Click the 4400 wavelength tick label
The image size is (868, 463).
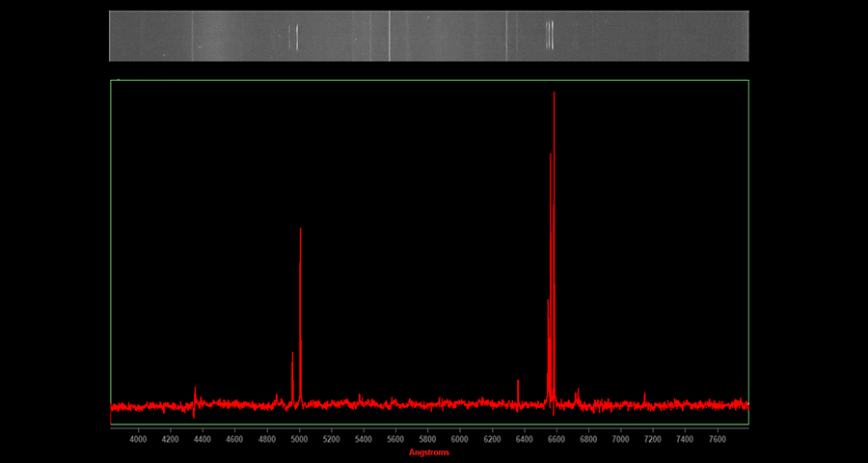203,439
